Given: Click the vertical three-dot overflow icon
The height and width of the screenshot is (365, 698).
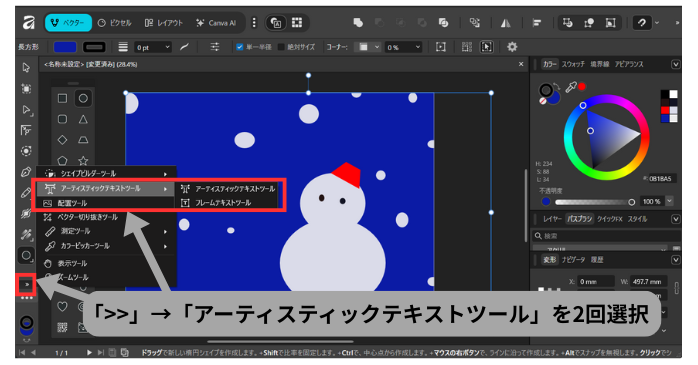Looking at the screenshot, I should pos(254,23).
